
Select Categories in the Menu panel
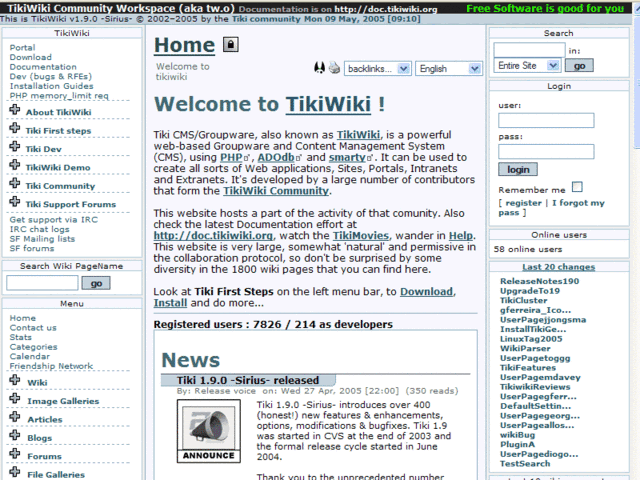coord(33,347)
